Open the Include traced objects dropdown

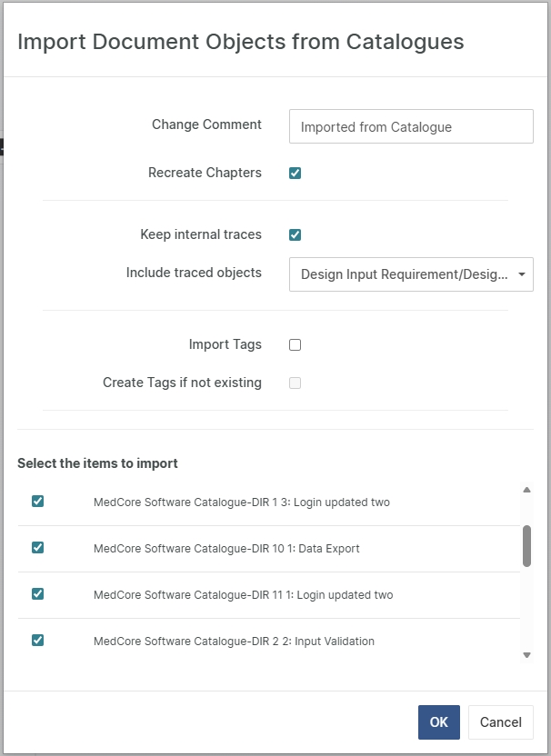[x=405, y=274]
